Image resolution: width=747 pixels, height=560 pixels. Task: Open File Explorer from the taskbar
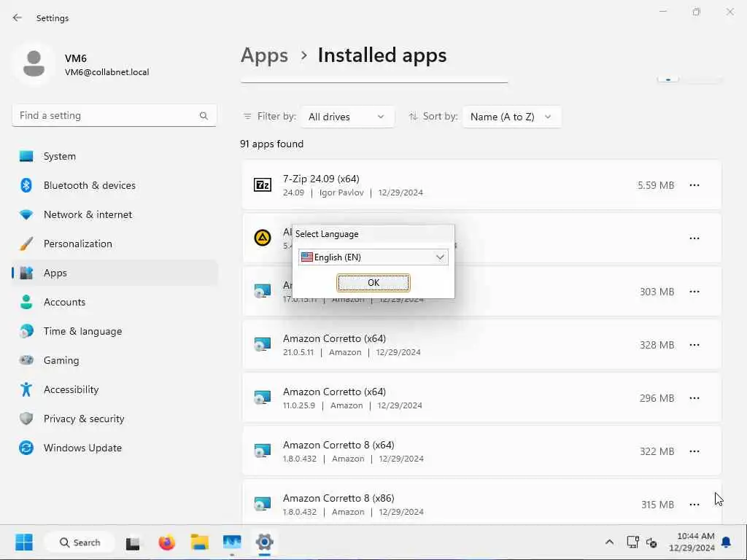coord(200,542)
